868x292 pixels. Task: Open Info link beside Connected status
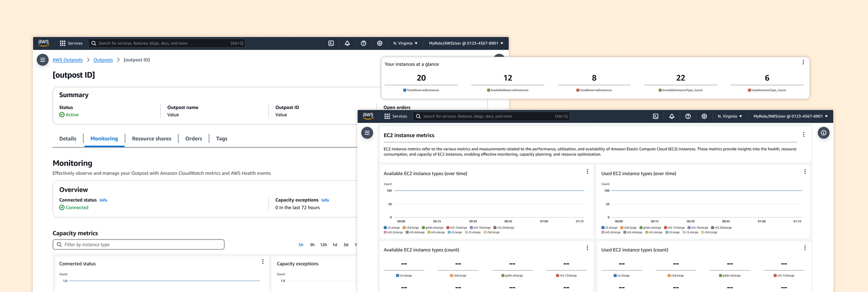(x=103, y=200)
